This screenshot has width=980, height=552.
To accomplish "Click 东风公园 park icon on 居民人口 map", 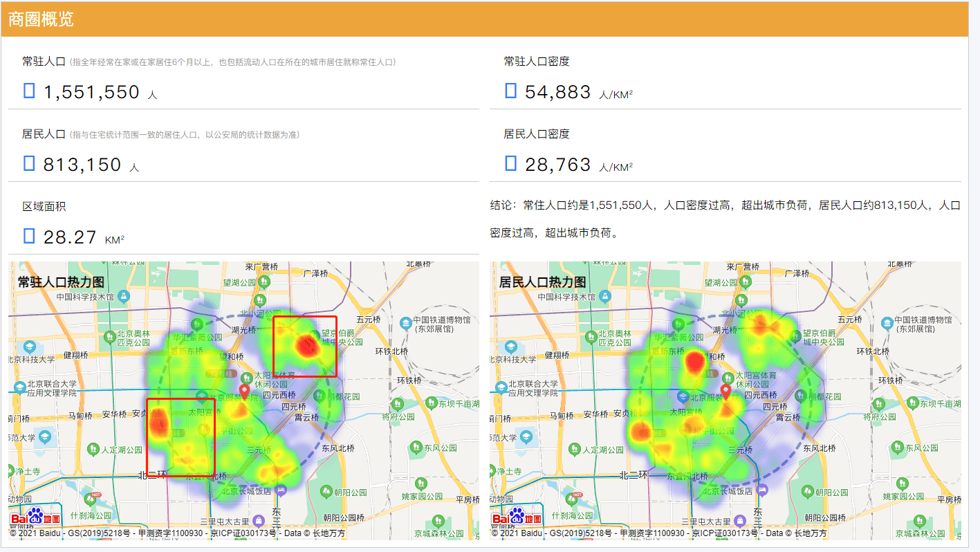I will tap(897, 448).
